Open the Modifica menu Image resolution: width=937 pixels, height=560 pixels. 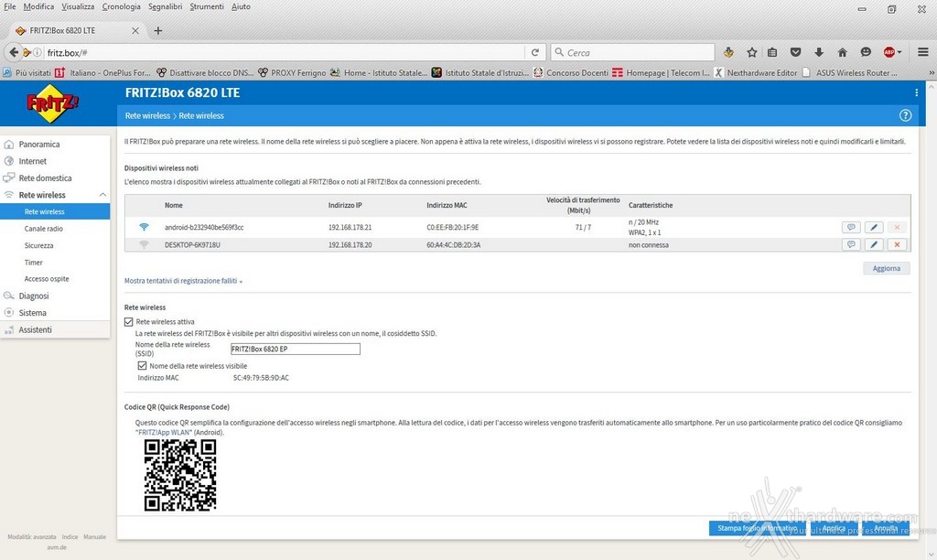tap(38, 6)
